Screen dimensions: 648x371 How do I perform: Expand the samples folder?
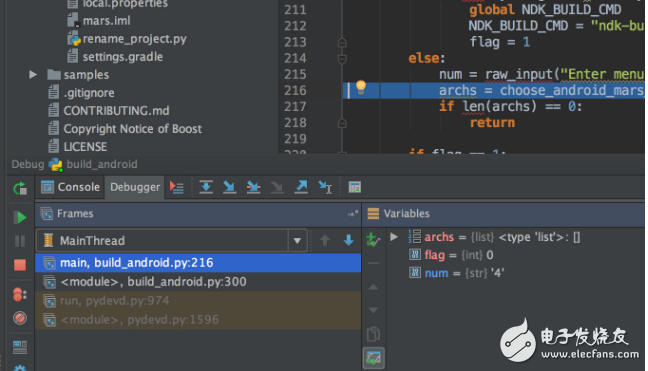point(33,75)
